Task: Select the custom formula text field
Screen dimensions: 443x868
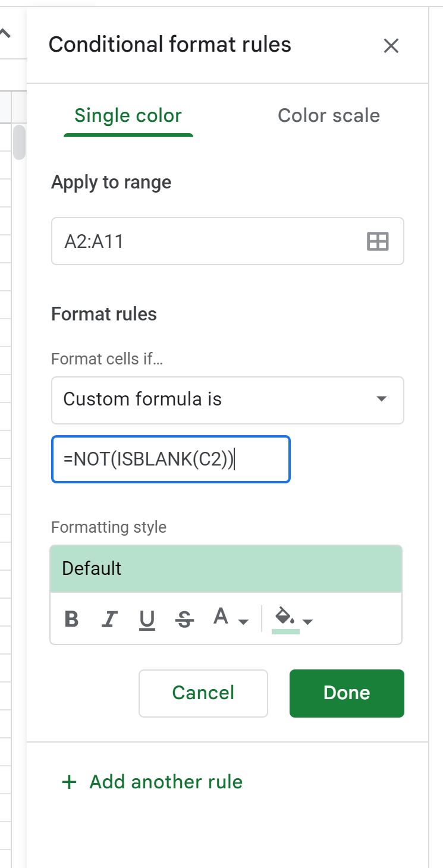Action: coord(171,459)
